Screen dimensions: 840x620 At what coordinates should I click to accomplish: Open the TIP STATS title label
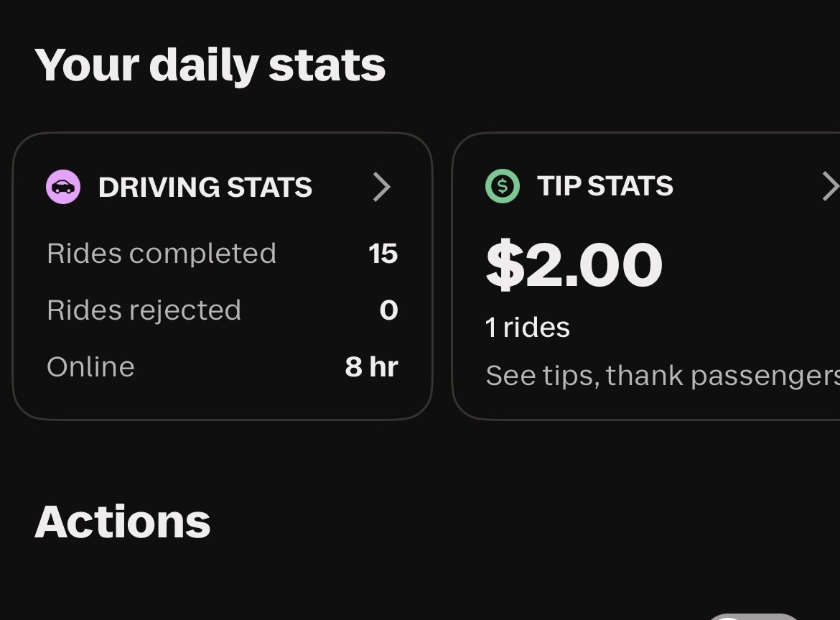605,186
